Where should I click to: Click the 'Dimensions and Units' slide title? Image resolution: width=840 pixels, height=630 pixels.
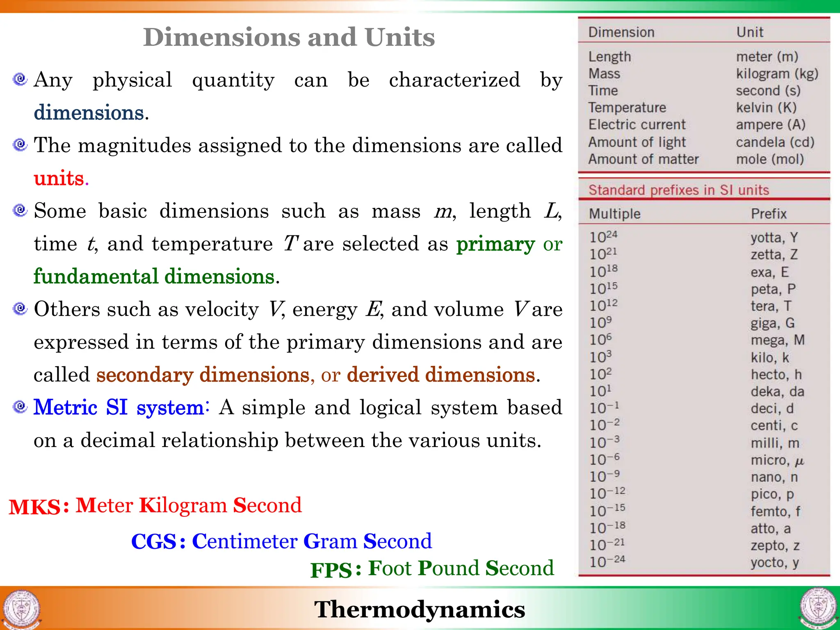click(289, 37)
